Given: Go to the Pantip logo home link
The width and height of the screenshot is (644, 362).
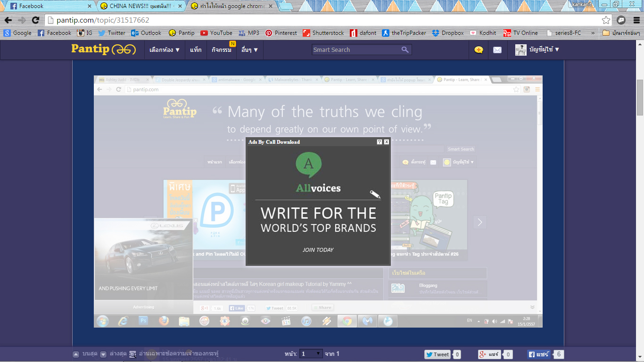Looking at the screenshot, I should click(x=104, y=49).
